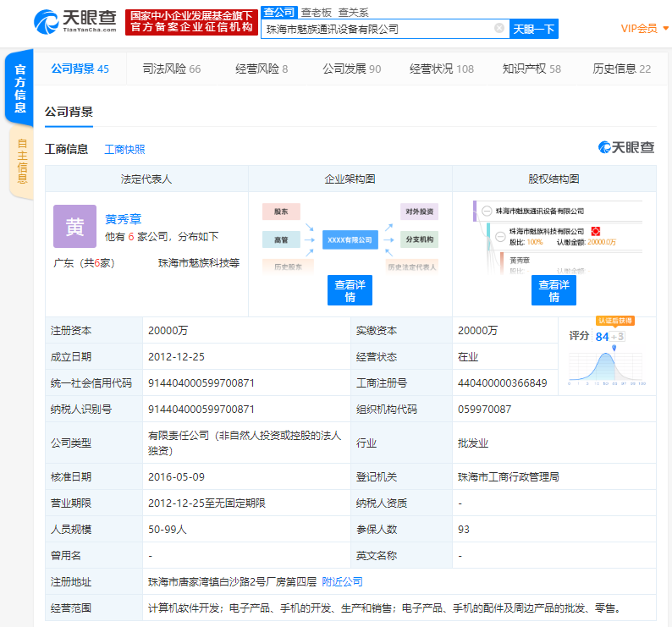Viewport: 672px width, 627px height.
Task: Click the purple 黄 avatar of legal representative
Action: coord(74,226)
